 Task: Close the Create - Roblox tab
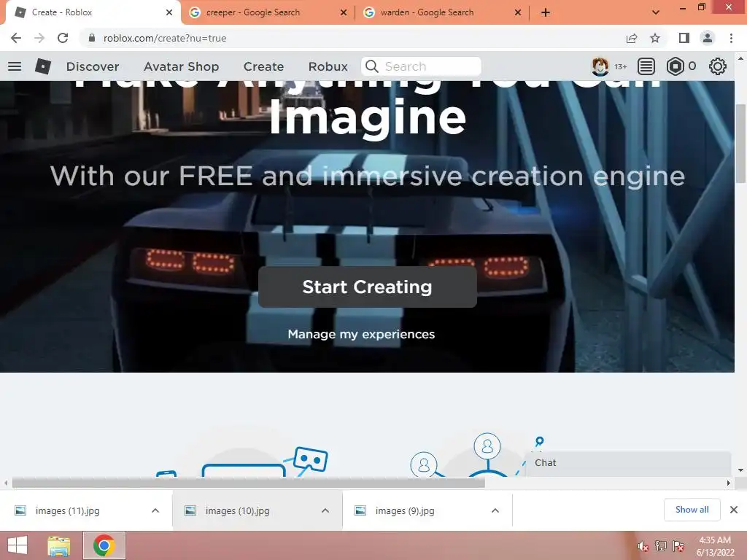pos(169,12)
